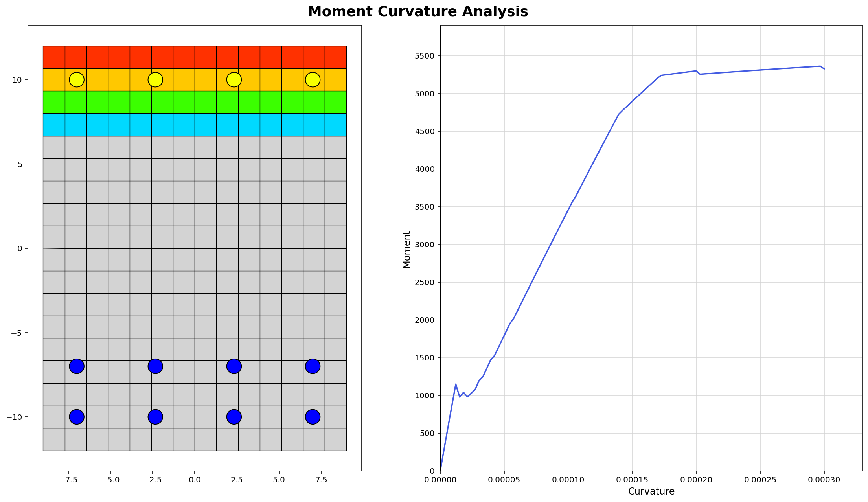868x502 pixels.
Task: Click the bottom-left blue rebar circle
Action: pos(77,417)
